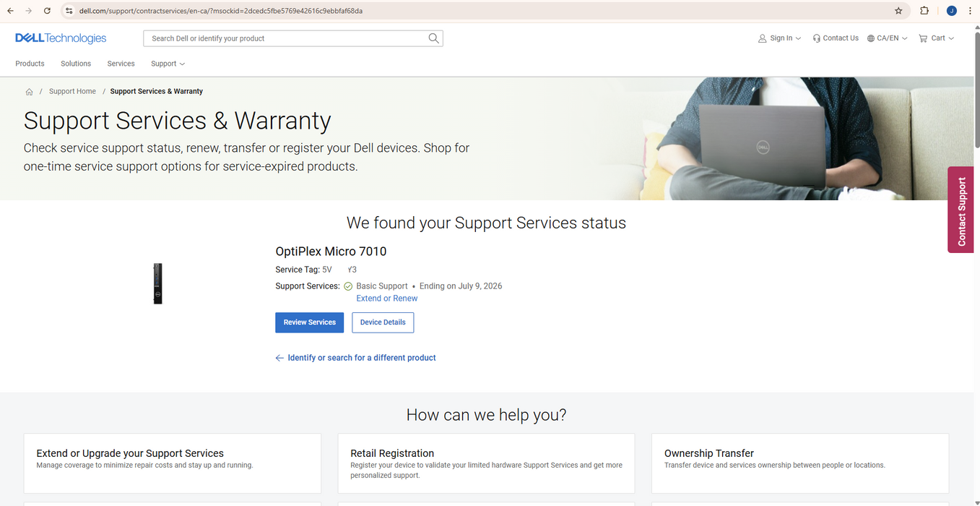Follow the Extend or Renew link

pos(386,299)
